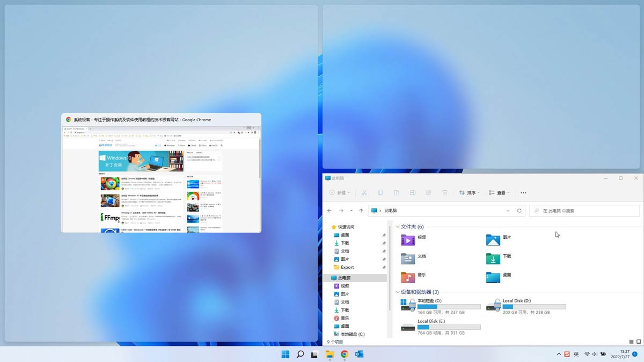Click '164 GB 可用, 共 237 GB' text

(x=441, y=313)
